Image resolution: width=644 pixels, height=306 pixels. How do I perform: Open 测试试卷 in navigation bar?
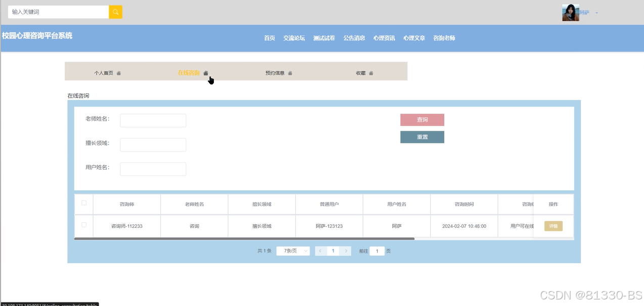(x=324, y=38)
